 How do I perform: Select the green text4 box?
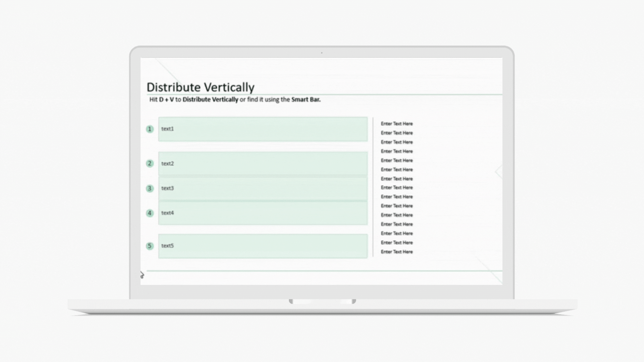263,213
